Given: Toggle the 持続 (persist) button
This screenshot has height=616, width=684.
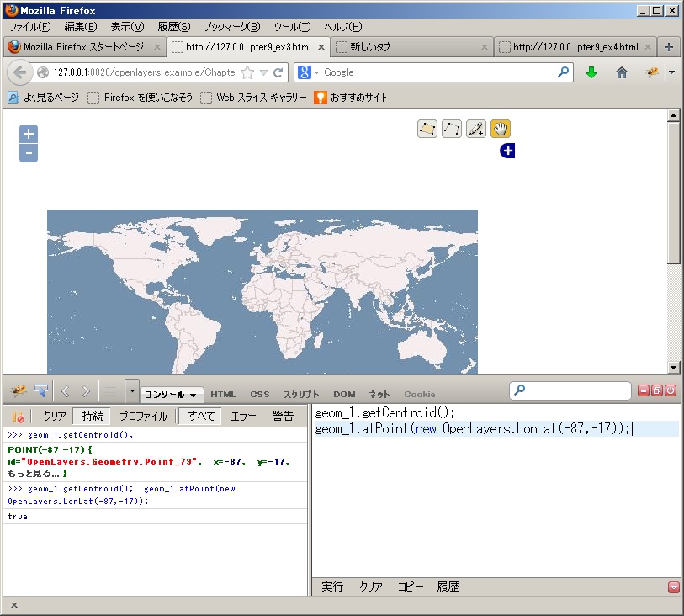Looking at the screenshot, I should 93,416.
